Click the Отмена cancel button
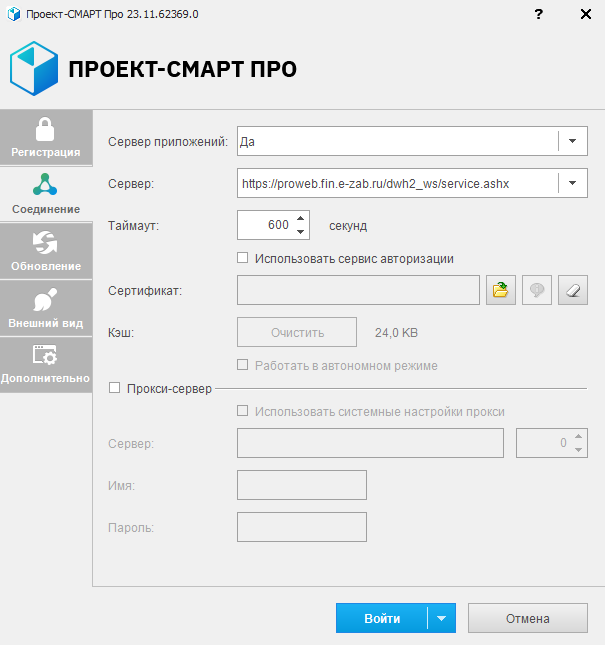605x645 pixels. 527,618
